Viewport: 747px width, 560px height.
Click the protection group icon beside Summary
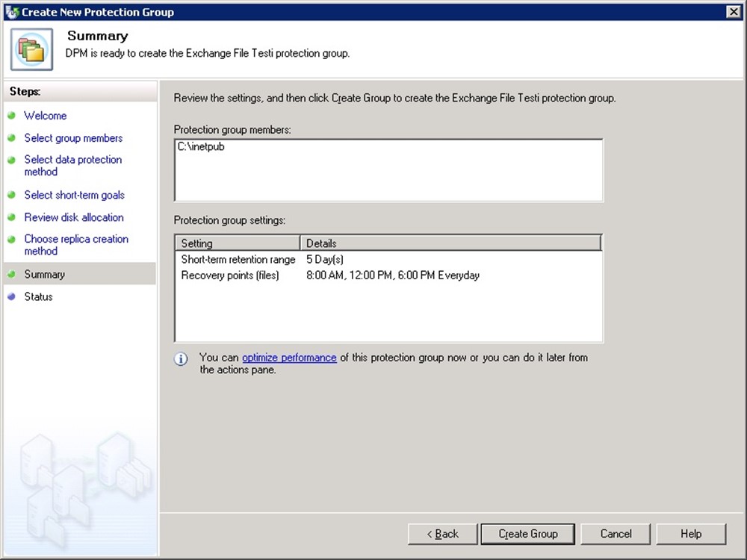point(31,49)
